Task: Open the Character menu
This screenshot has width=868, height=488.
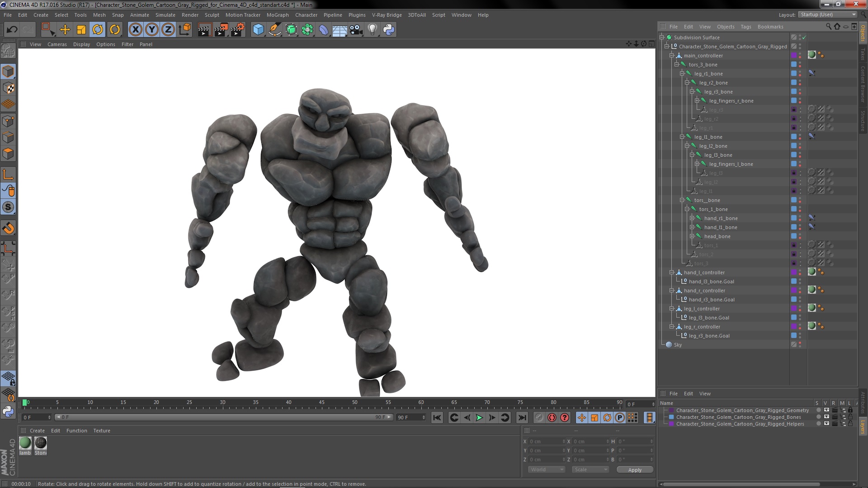Action: (x=306, y=15)
